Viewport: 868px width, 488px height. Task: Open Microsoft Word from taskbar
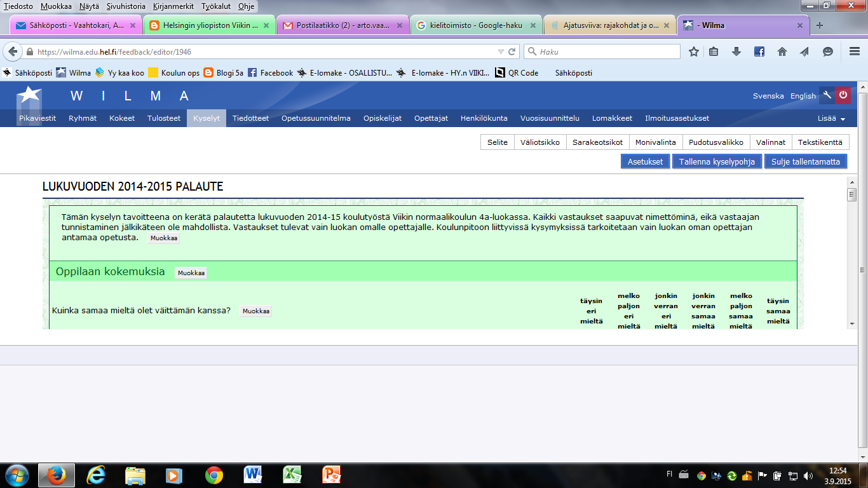tap(253, 475)
